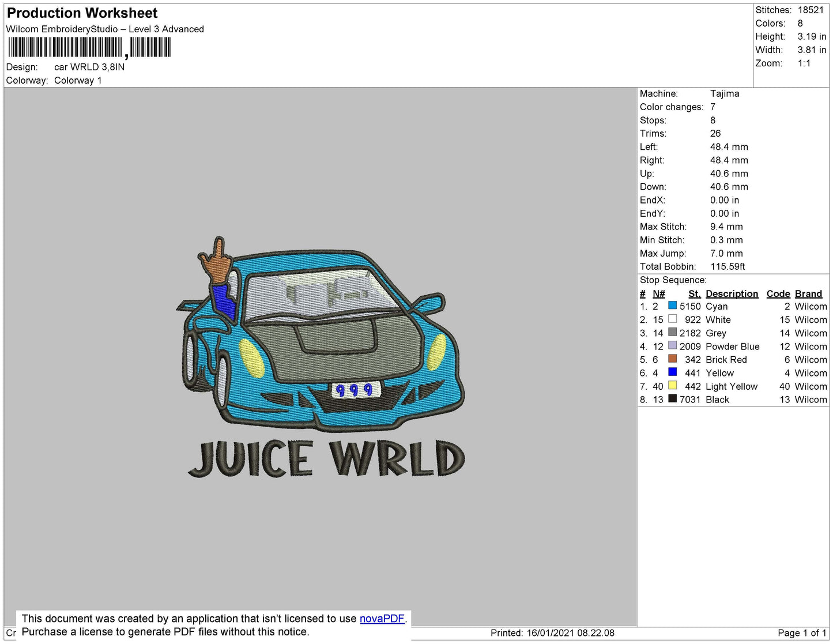This screenshot has height=644, width=833.
Task: Click the 'Light Yellow' description text
Action: coord(732,386)
